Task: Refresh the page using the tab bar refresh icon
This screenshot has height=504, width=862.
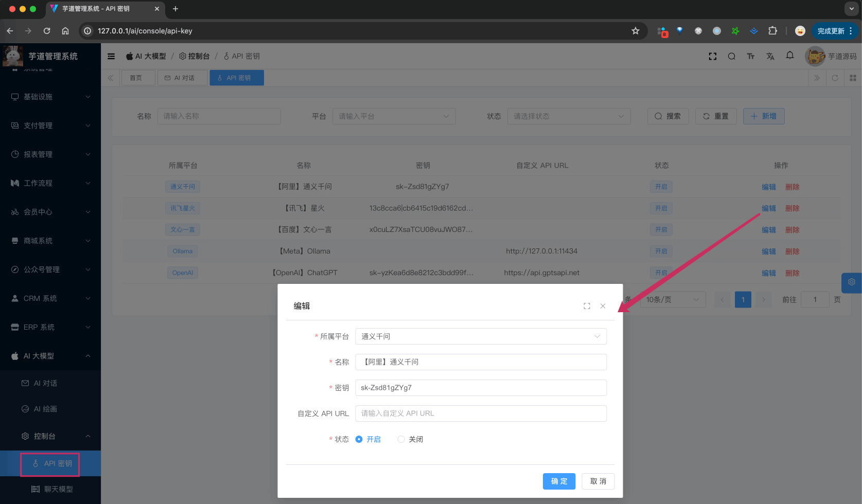Action: tap(835, 78)
